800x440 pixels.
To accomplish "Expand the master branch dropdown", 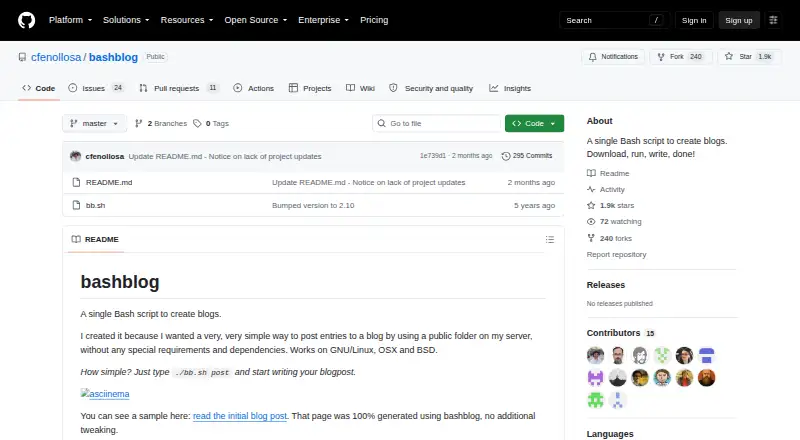I will coord(94,124).
